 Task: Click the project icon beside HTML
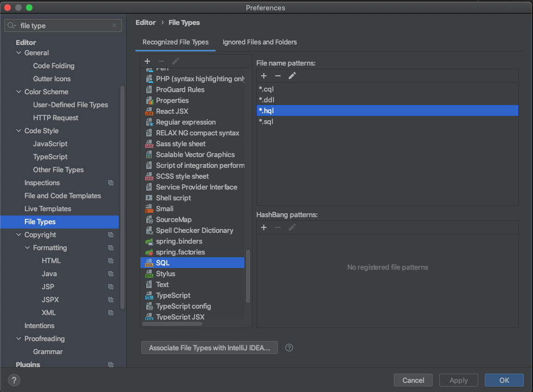point(111,260)
